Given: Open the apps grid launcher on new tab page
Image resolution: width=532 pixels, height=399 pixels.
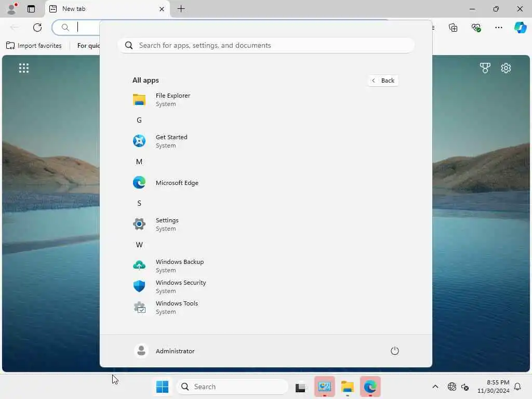Looking at the screenshot, I should point(24,68).
